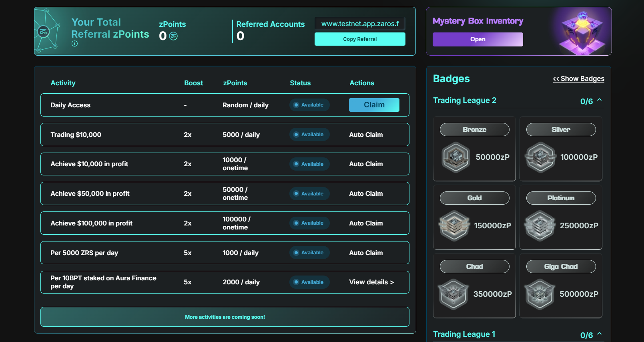
Task: Open View details for Aura Finance staking
Action: tap(371, 282)
